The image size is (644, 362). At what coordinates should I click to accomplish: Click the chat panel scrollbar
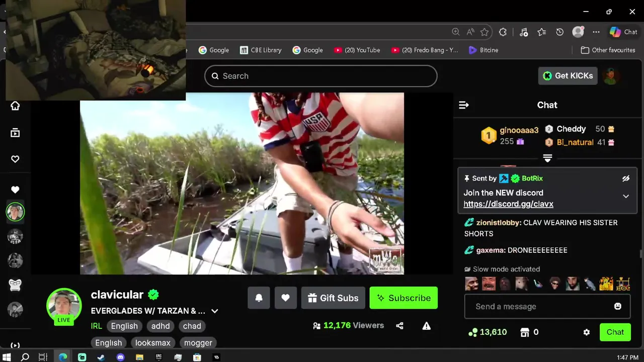click(641, 253)
